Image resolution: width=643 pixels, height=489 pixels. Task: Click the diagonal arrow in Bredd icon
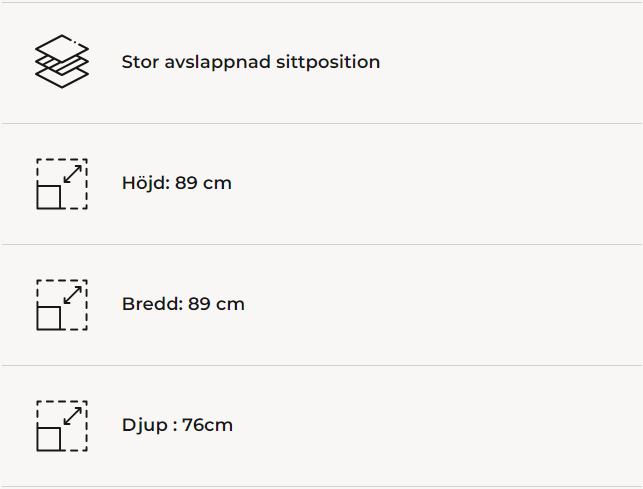click(73, 294)
